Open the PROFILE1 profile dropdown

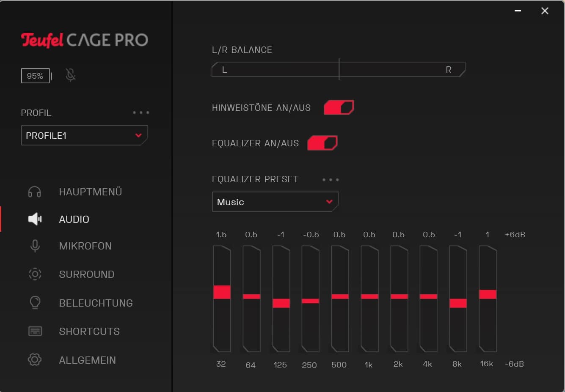coord(84,136)
